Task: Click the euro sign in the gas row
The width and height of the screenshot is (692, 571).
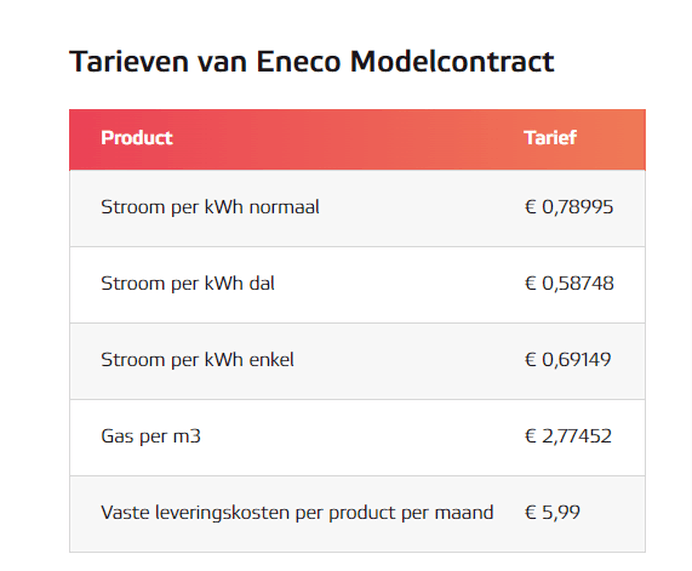Action: (x=530, y=436)
